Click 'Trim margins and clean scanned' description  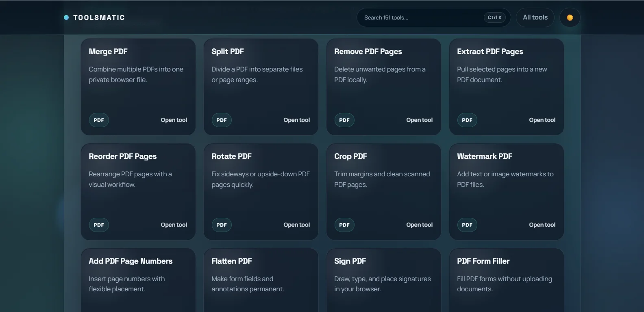[x=382, y=179]
